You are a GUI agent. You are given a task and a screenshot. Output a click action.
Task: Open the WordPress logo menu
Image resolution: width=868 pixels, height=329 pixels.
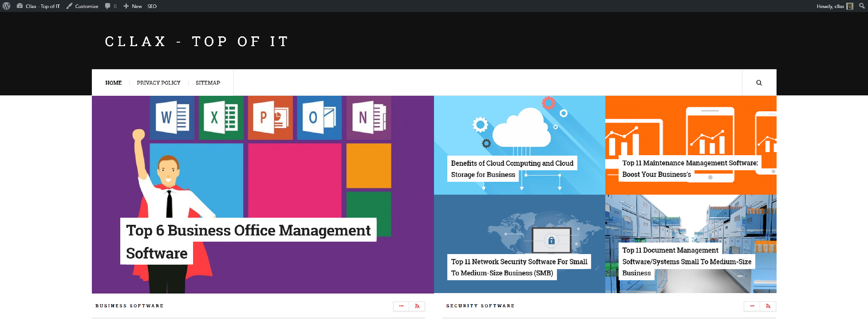tap(6, 6)
